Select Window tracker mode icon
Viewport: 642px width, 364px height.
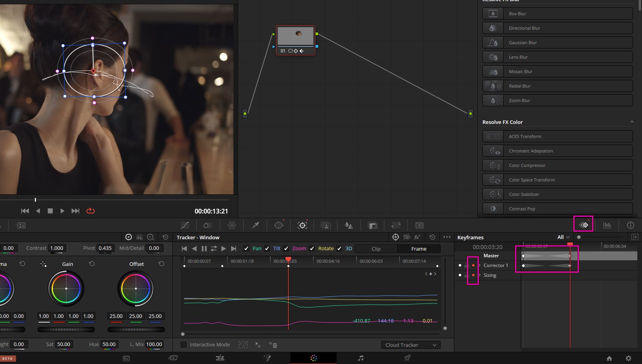(396, 237)
